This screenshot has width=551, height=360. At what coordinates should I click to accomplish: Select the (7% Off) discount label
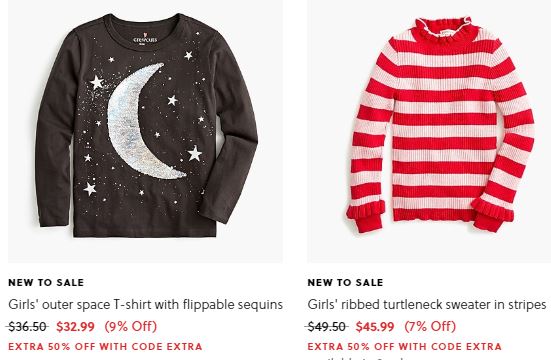(430, 326)
